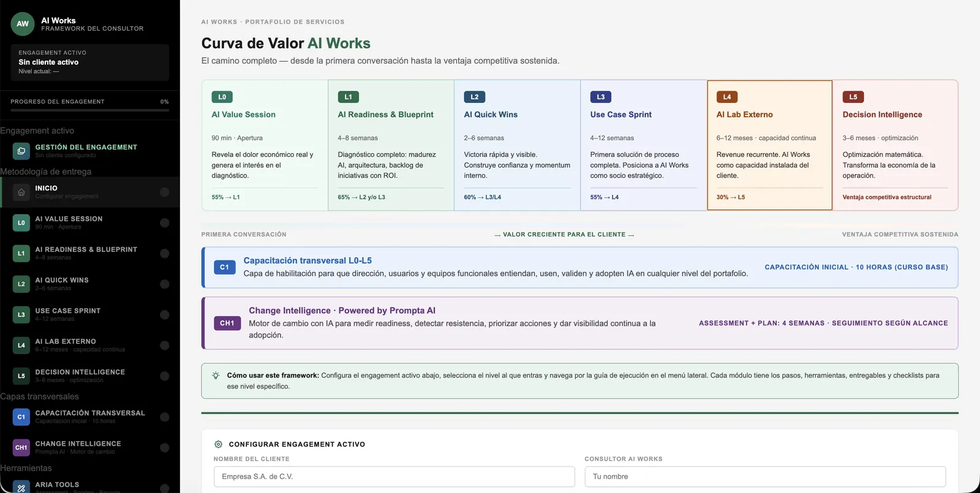The width and height of the screenshot is (980, 493).
Task: Click the Configurar Engagement gear icon
Action: click(218, 444)
